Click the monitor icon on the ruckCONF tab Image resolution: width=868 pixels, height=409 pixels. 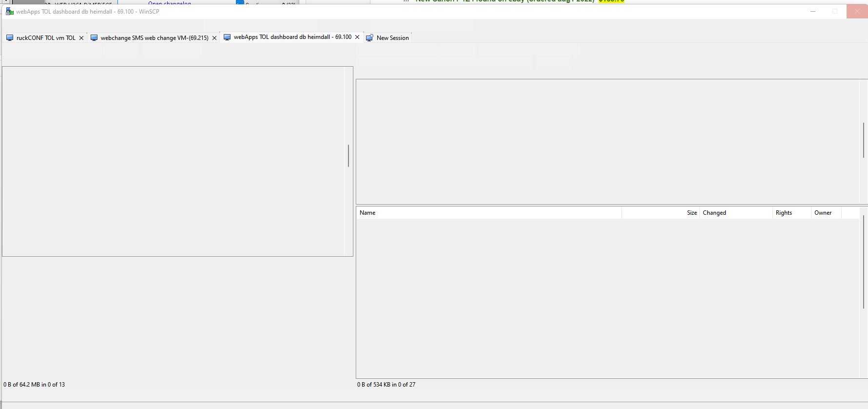(10, 38)
